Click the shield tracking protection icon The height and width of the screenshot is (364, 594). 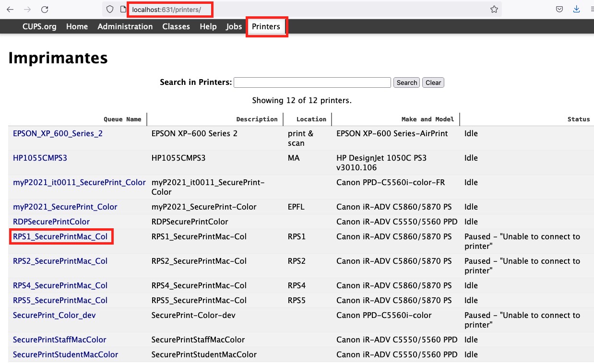[x=110, y=10]
